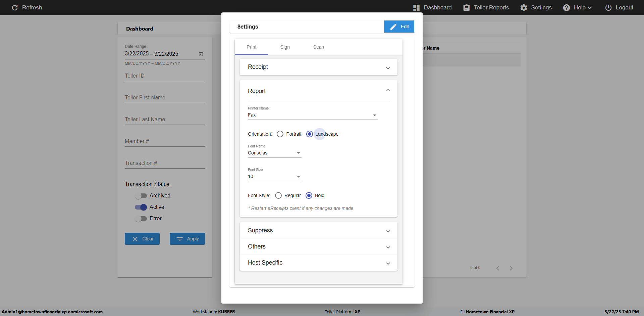The image size is (644, 316).
Task: Click the Logout power icon
Action: pyautogui.click(x=608, y=7)
